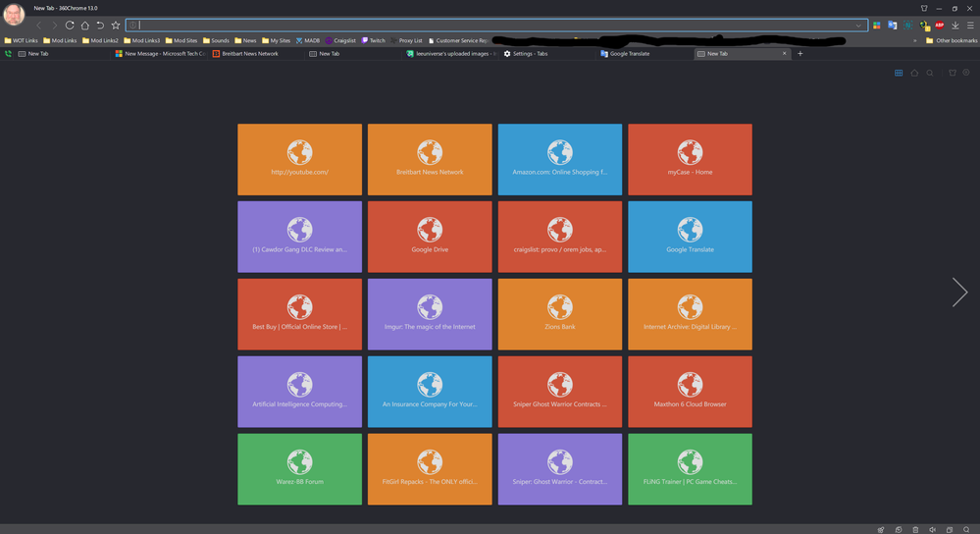The width and height of the screenshot is (980, 534).
Task: Click the status bar zoom magnifier icon
Action: (x=966, y=530)
